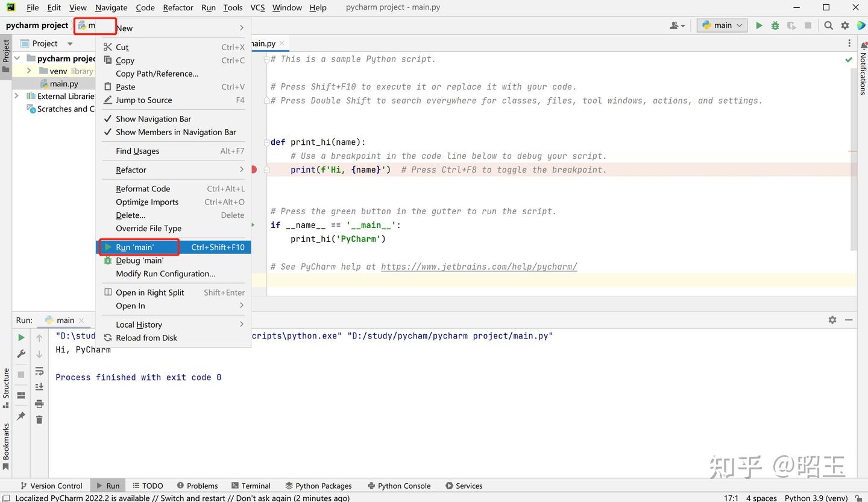Clear Run console output with trash icon
The image size is (868, 502).
tap(39, 419)
